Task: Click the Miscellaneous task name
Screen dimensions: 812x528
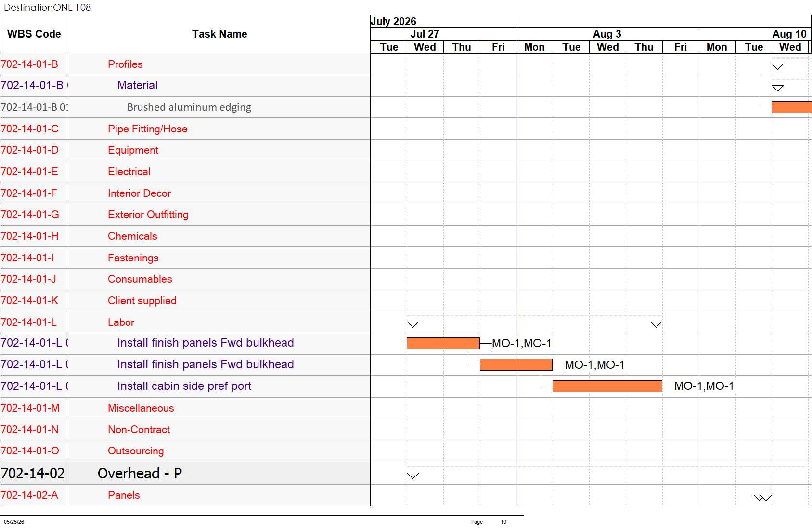Action: click(x=141, y=408)
